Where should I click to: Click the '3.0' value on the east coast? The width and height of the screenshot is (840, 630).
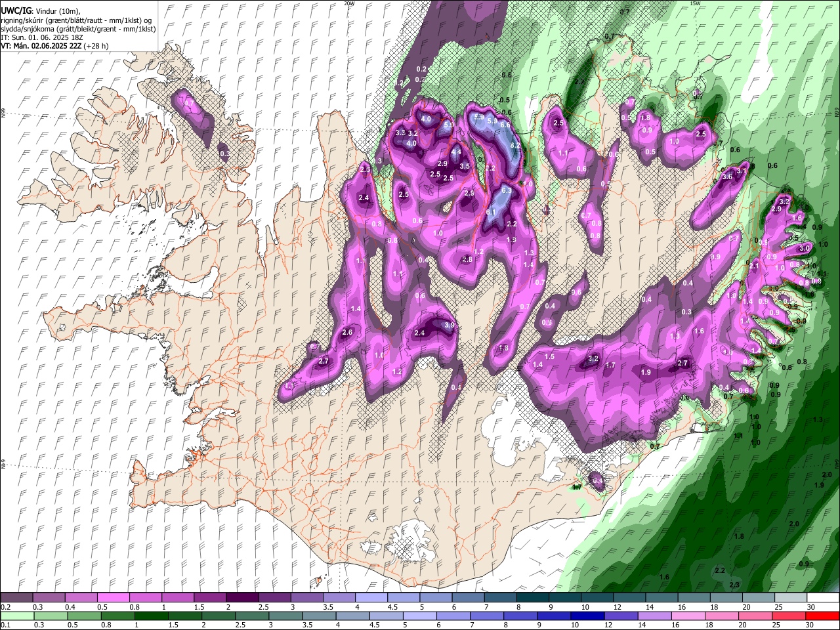click(805, 249)
